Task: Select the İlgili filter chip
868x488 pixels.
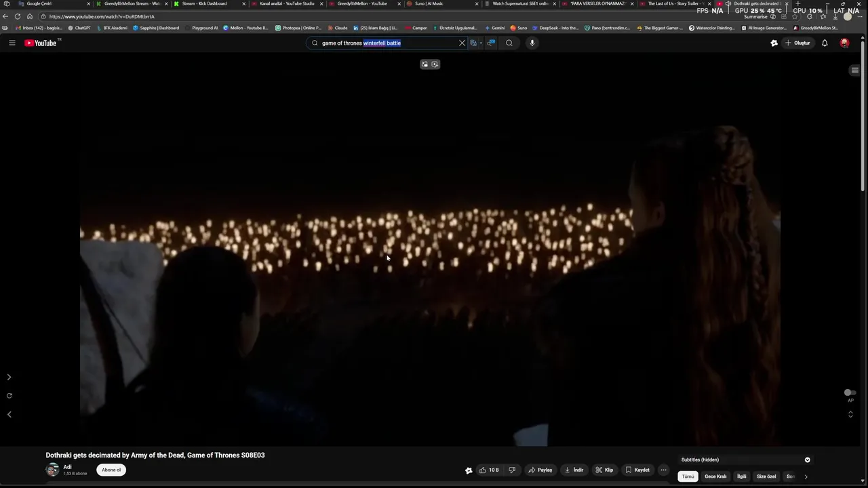Action: (742, 476)
